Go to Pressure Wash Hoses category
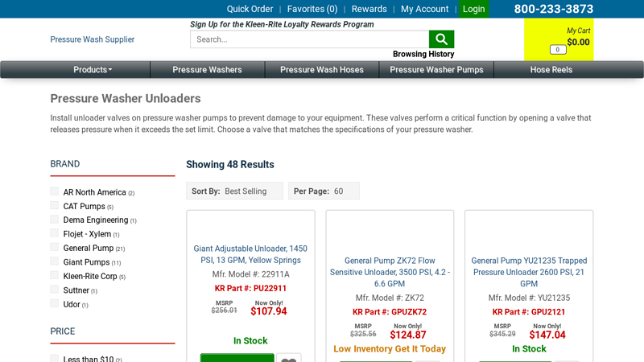The height and width of the screenshot is (362, 644). pos(321,70)
